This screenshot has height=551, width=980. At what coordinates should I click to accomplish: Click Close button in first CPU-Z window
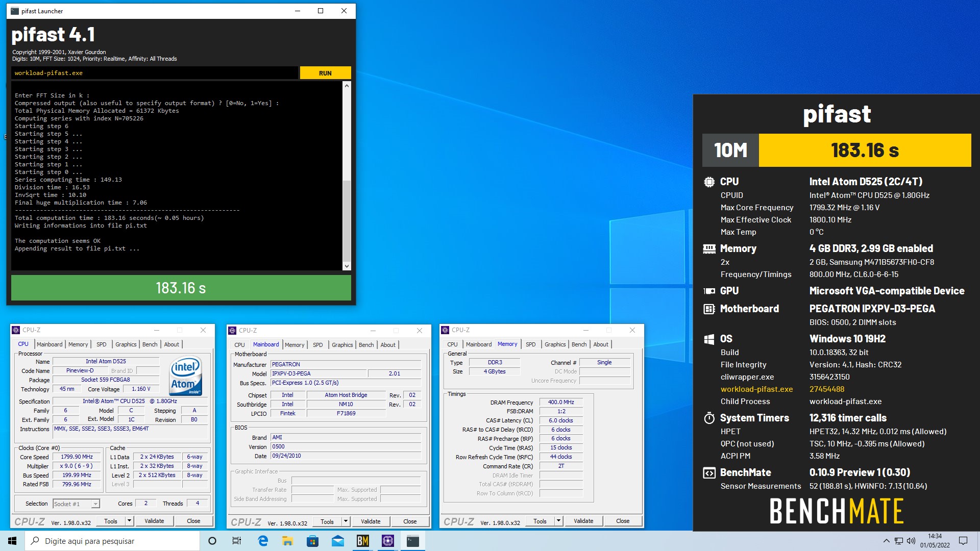(193, 521)
